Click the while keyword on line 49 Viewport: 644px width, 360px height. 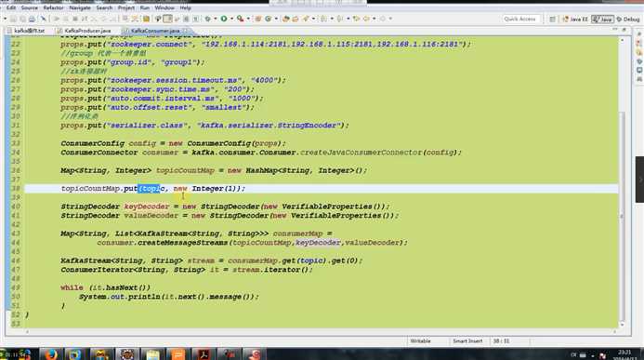click(x=72, y=287)
